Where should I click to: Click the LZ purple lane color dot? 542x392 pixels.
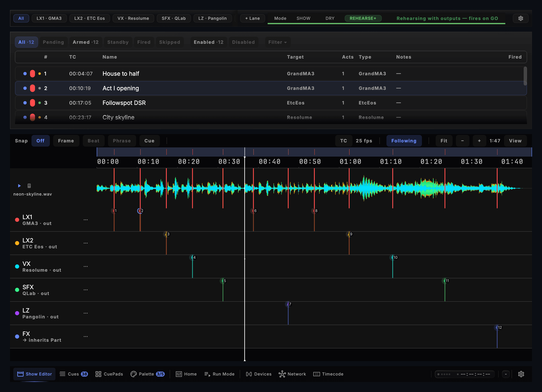[x=17, y=313]
